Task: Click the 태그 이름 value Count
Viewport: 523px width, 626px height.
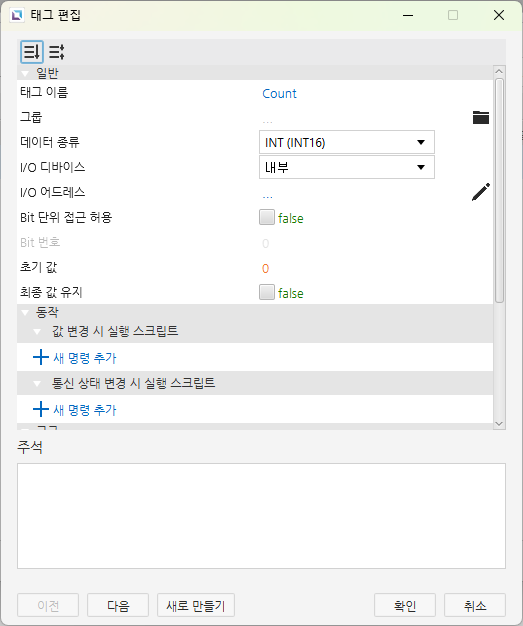Action: 279,93
